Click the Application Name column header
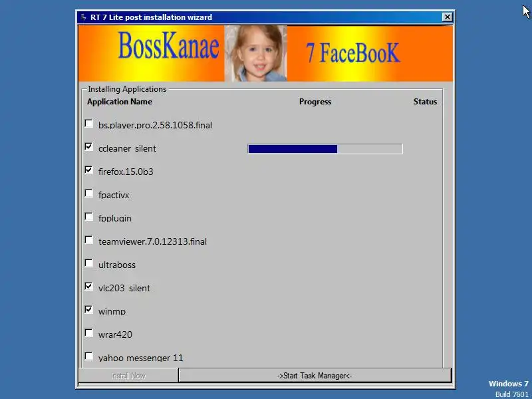This screenshot has height=399, width=532. coord(120,102)
